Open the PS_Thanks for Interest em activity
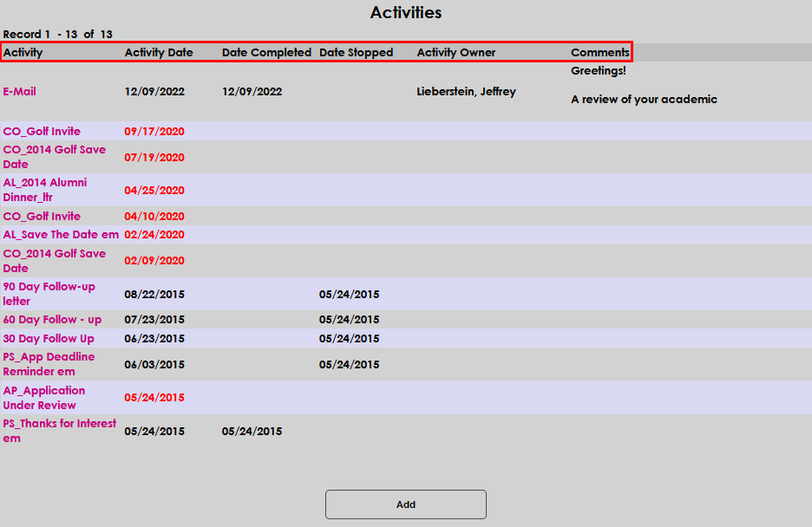Viewport: 812px width, 527px height. 57,431
